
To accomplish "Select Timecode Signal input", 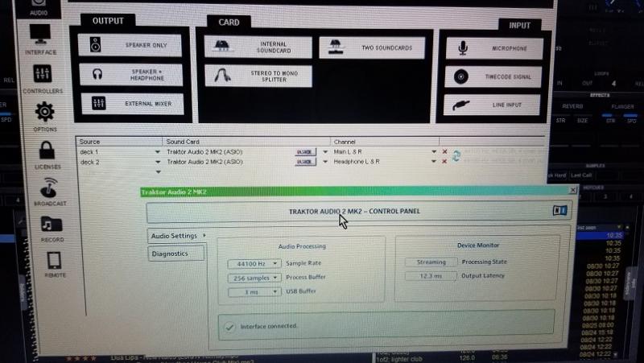I will (493, 76).
